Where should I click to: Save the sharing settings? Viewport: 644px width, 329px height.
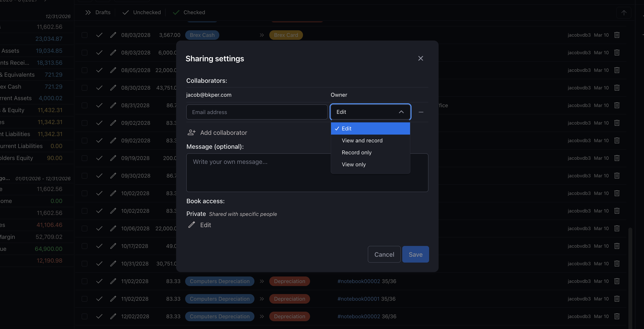[x=415, y=255]
